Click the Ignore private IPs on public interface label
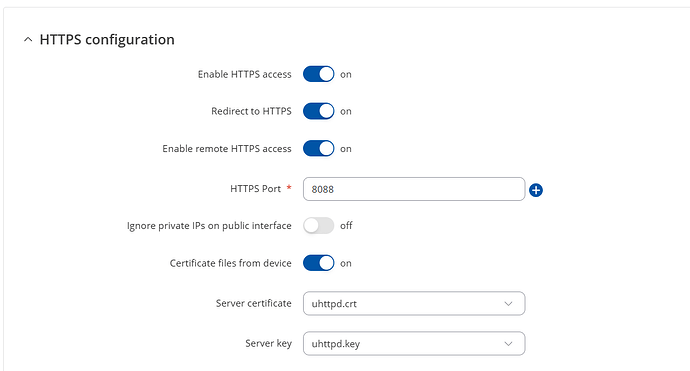Screen dimensions: 690x371 click(x=209, y=226)
